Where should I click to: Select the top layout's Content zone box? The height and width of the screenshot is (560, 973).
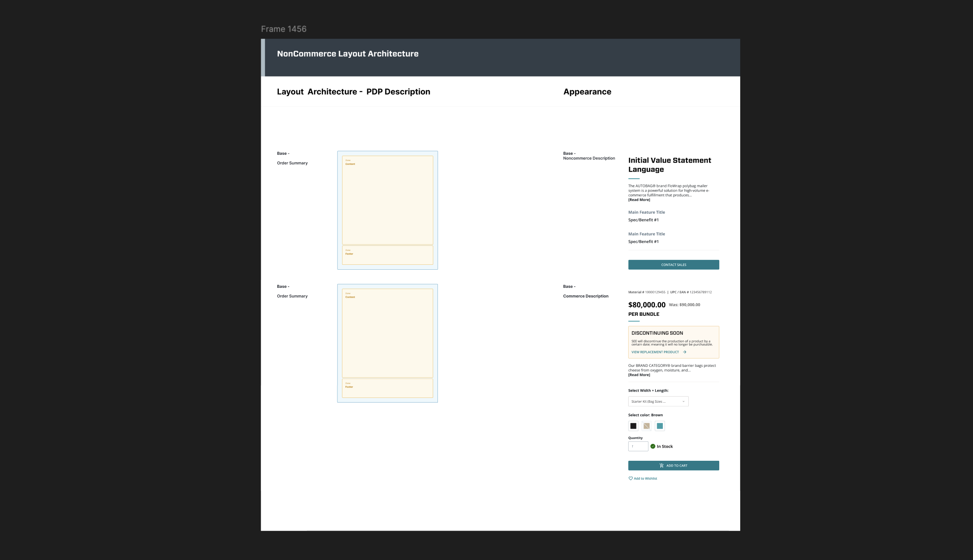(387, 200)
